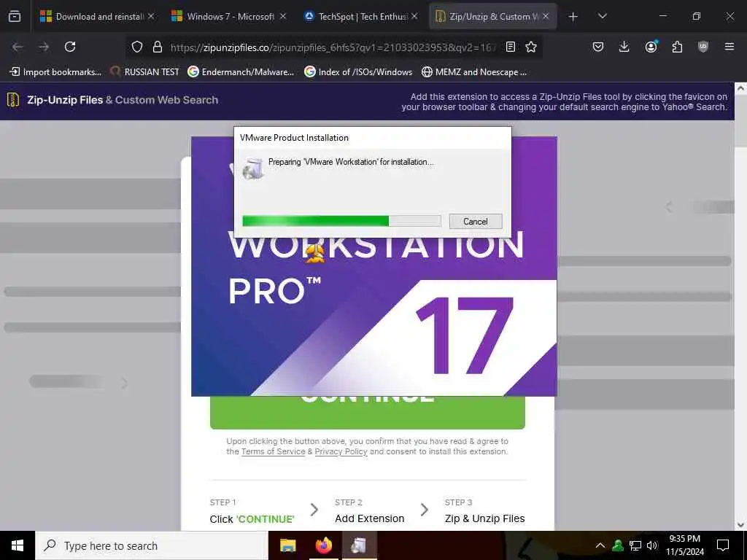
Task: Click the Zip-Unzip Files logo icon
Action: pyautogui.click(x=13, y=100)
